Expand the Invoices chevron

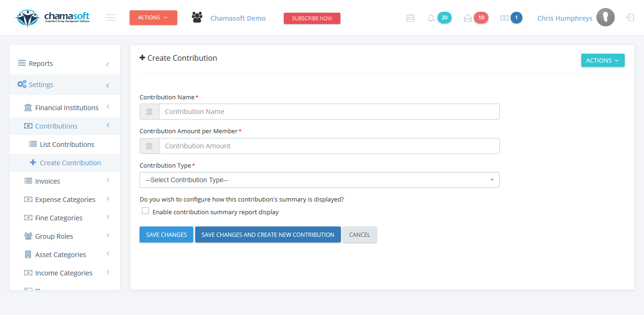pos(108,180)
